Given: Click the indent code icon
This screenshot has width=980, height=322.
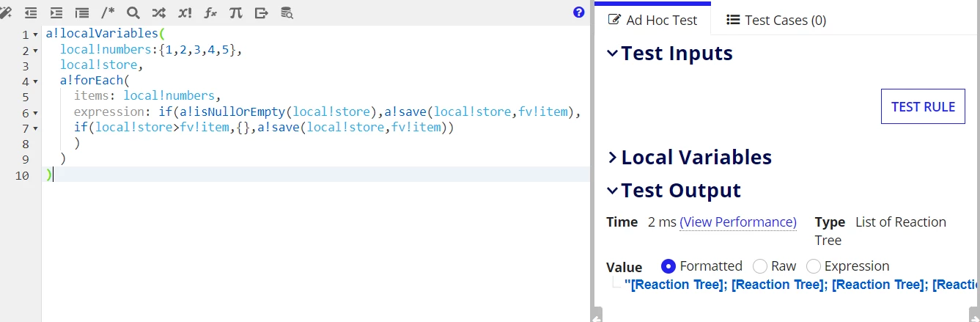Looking at the screenshot, I should tap(56, 12).
